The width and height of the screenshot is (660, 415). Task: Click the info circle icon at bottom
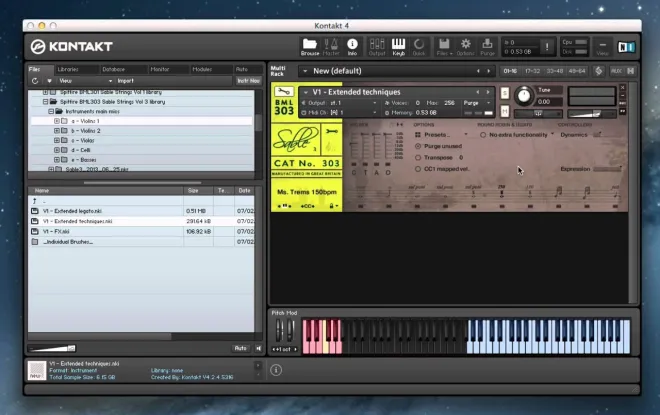pos(276,370)
